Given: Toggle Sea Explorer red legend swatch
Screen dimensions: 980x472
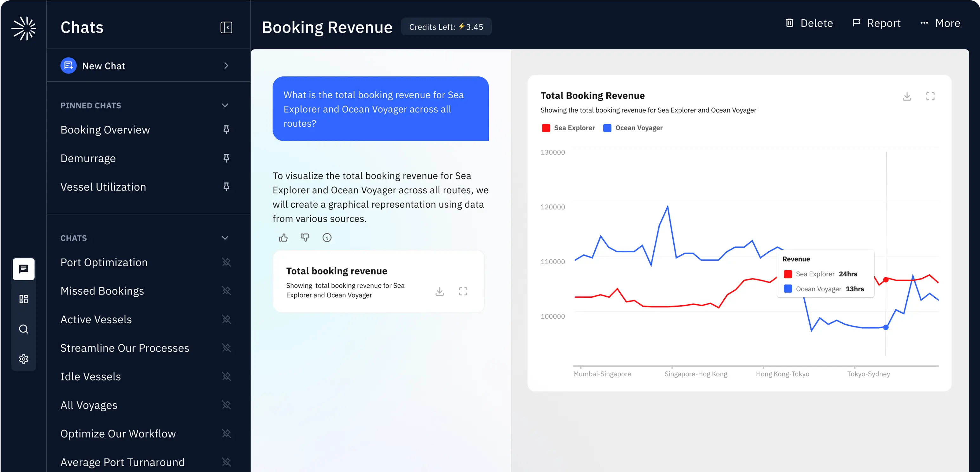Looking at the screenshot, I should (546, 128).
